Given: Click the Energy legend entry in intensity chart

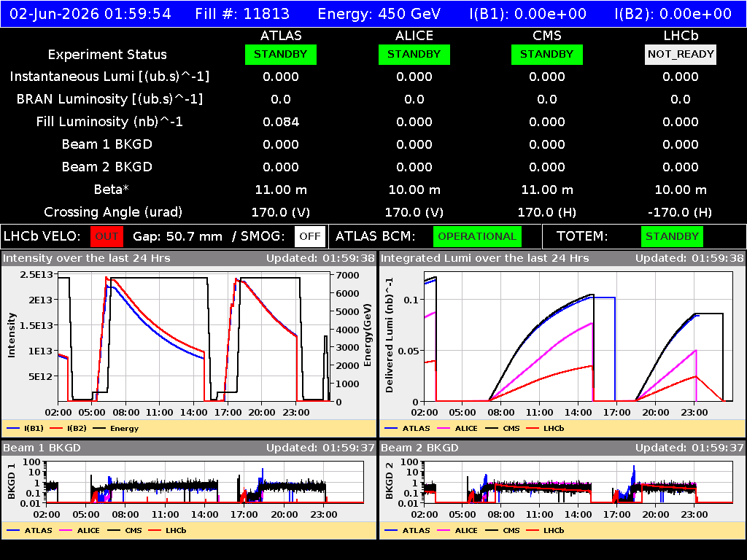Looking at the screenshot, I should click(x=116, y=429).
